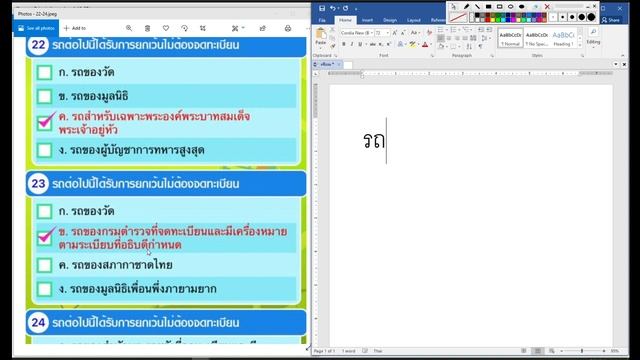Image resolution: width=640 pixels, height=360 pixels.
Task: Choose the filled rectangle drawing tool
Action: pos(489,6)
